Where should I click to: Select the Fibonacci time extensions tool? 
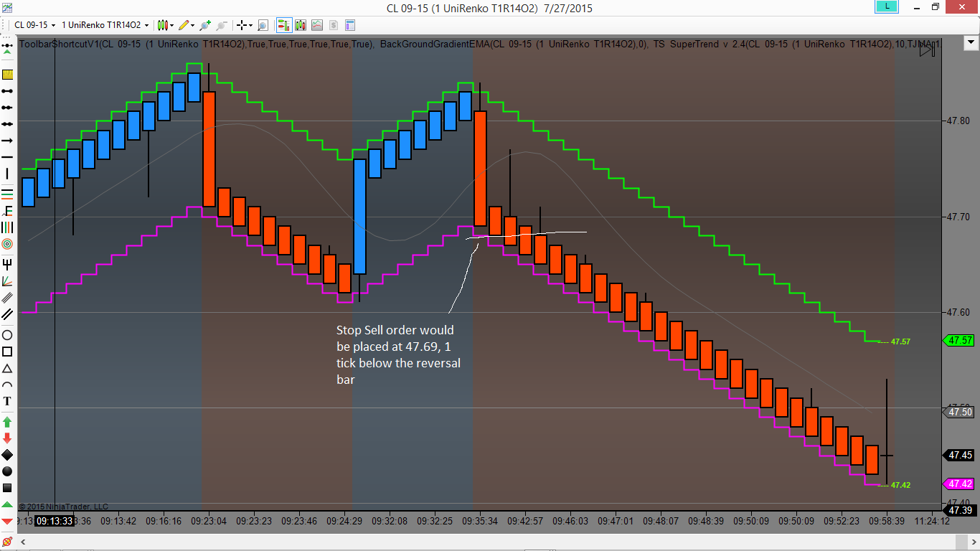click(7, 227)
